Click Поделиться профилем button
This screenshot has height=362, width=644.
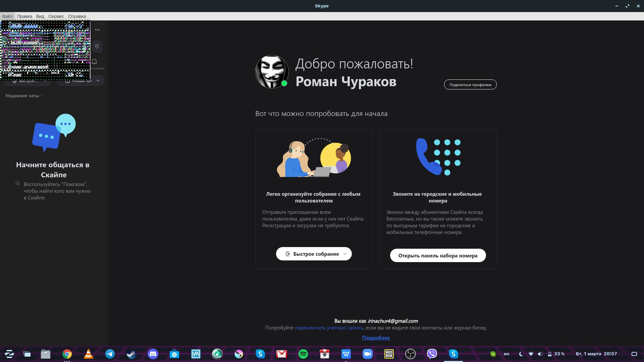470,84
